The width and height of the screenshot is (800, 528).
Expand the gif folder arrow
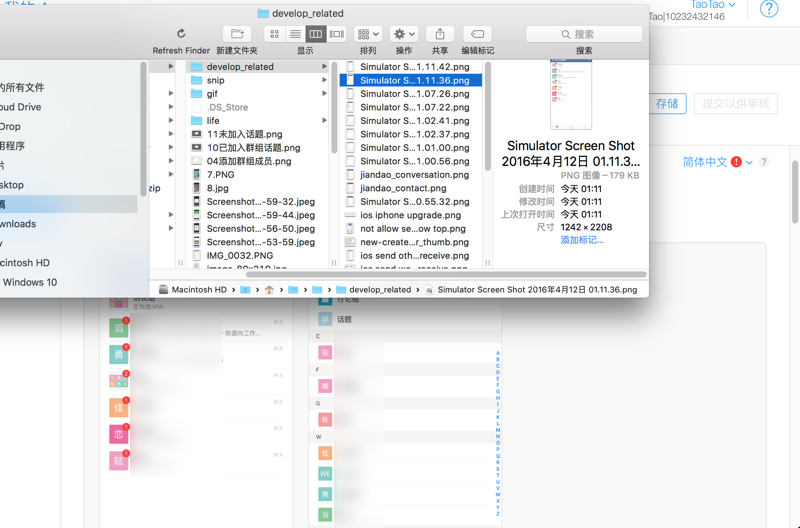(324, 94)
